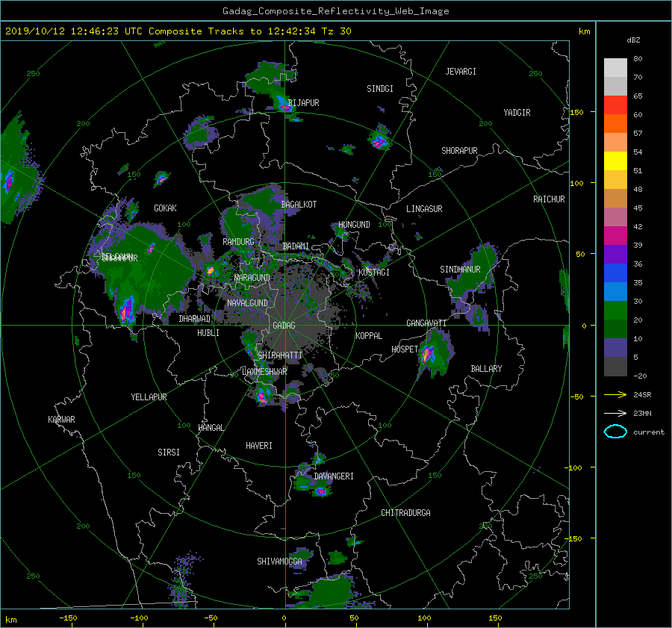Click the SHORAPUR city label
The height and width of the screenshot is (628, 672).
click(459, 151)
